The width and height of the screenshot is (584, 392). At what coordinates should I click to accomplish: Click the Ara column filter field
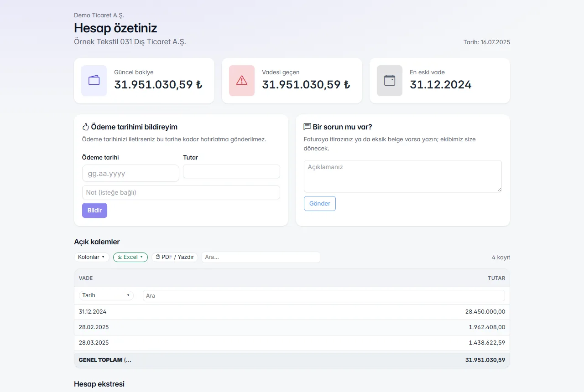click(324, 296)
